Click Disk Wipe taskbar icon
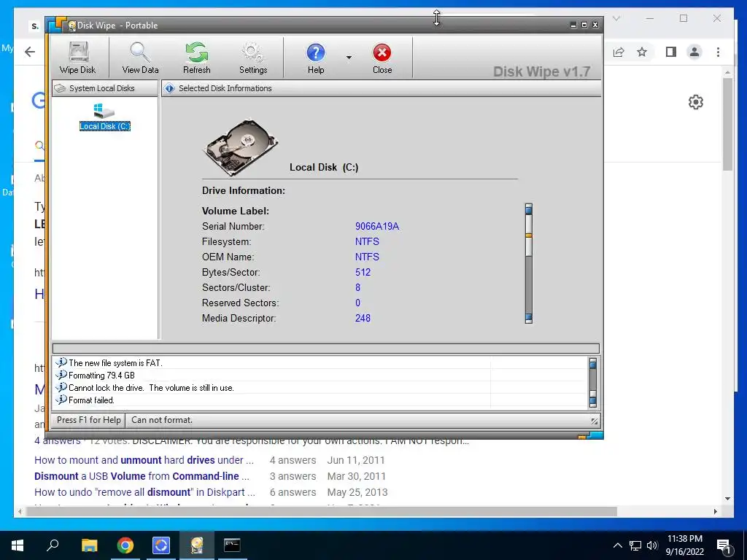Image resolution: width=747 pixels, height=560 pixels. (x=197, y=545)
